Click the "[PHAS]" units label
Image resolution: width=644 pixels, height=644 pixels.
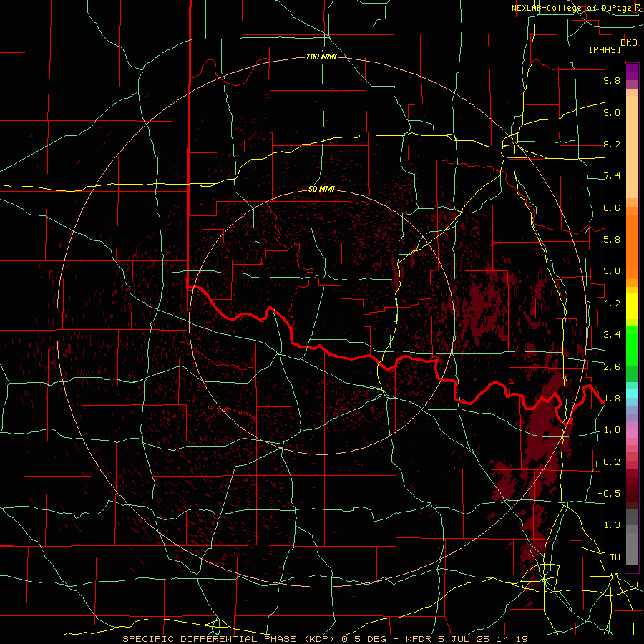pos(605,50)
